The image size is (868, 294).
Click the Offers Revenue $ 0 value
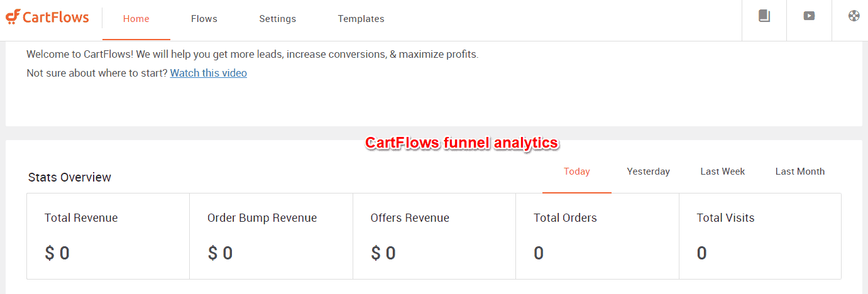tap(383, 253)
